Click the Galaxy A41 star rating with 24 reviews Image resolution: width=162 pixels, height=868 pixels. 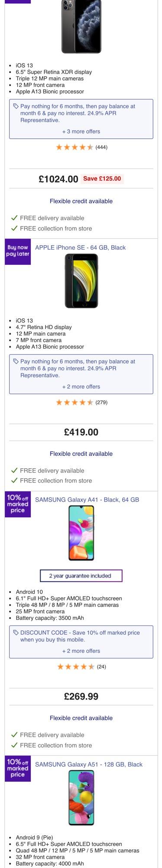81,667
